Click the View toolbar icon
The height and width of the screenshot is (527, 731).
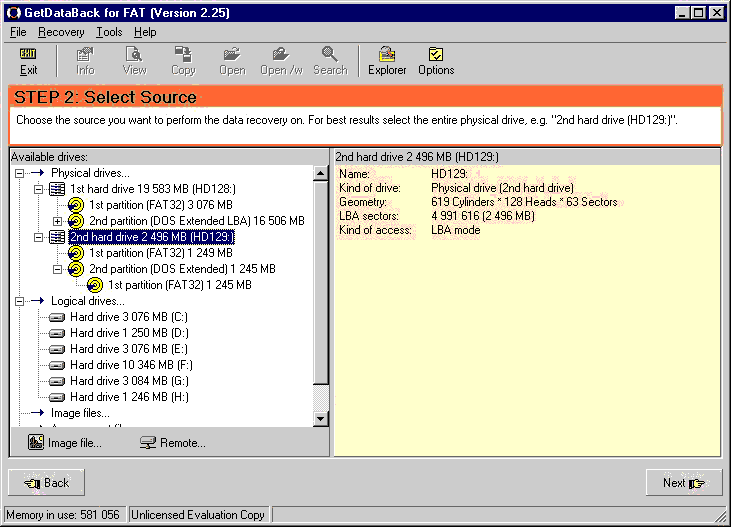tap(134, 61)
